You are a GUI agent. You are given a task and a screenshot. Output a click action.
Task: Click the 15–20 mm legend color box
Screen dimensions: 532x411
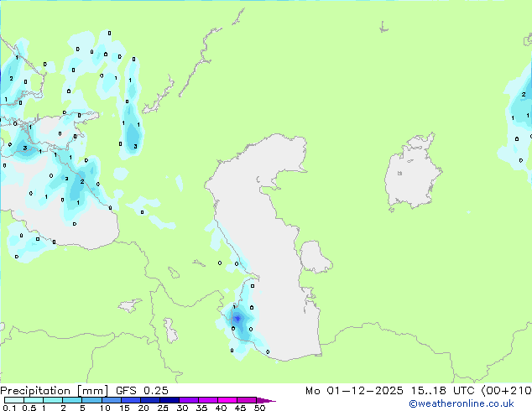130,400
